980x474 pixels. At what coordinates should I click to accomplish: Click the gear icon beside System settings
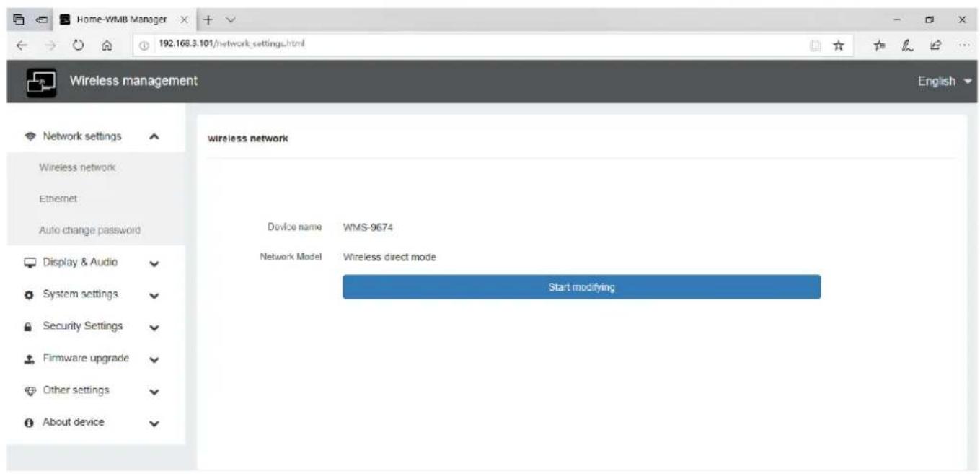coord(30,294)
